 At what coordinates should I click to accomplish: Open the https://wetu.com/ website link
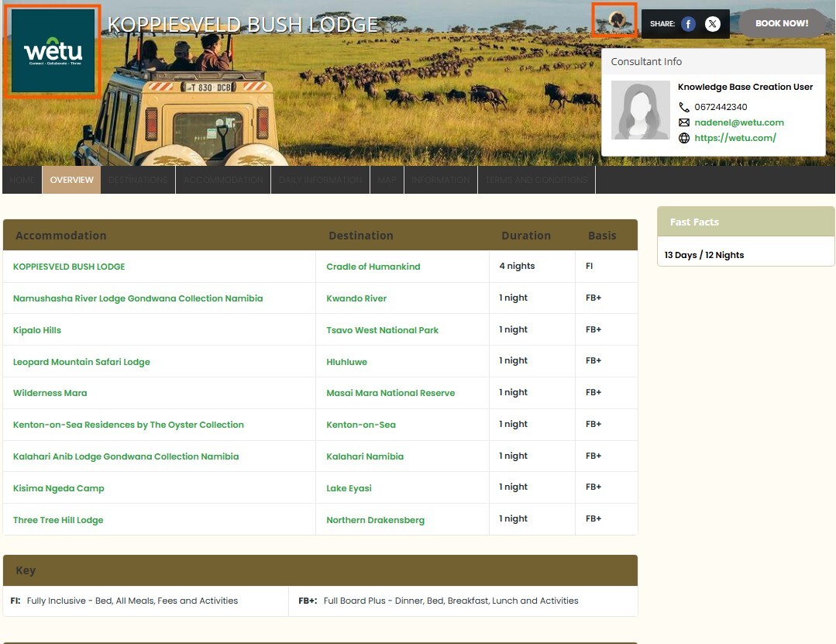tap(735, 138)
